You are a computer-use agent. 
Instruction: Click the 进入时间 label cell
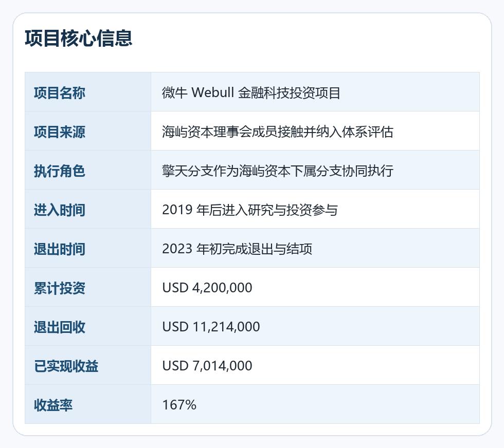pos(88,209)
